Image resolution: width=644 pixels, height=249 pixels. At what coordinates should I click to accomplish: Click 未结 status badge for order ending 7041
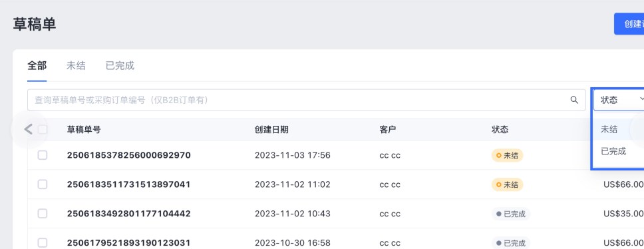507,185
